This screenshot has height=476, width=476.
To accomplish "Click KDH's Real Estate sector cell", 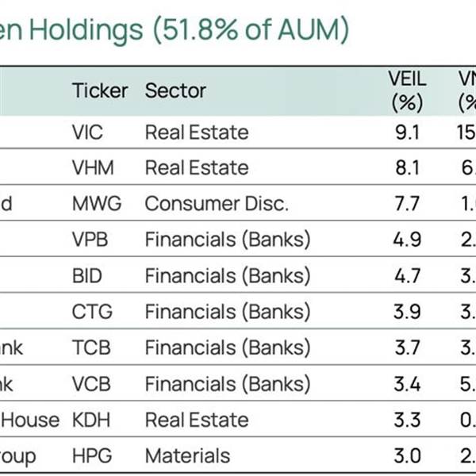I will coord(197,420).
